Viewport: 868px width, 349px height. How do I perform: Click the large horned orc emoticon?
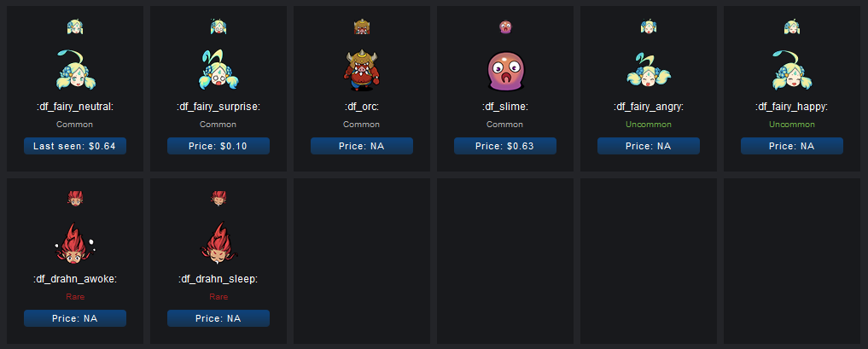point(362,70)
